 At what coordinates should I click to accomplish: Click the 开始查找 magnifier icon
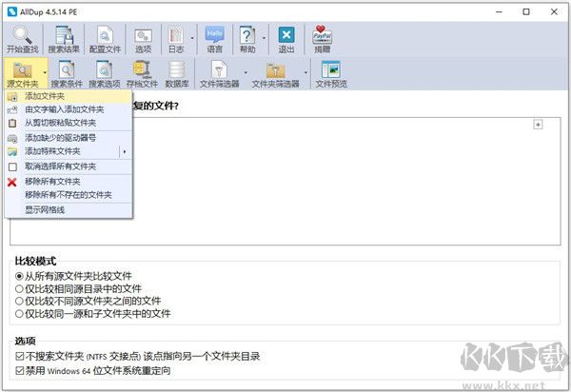click(22, 35)
